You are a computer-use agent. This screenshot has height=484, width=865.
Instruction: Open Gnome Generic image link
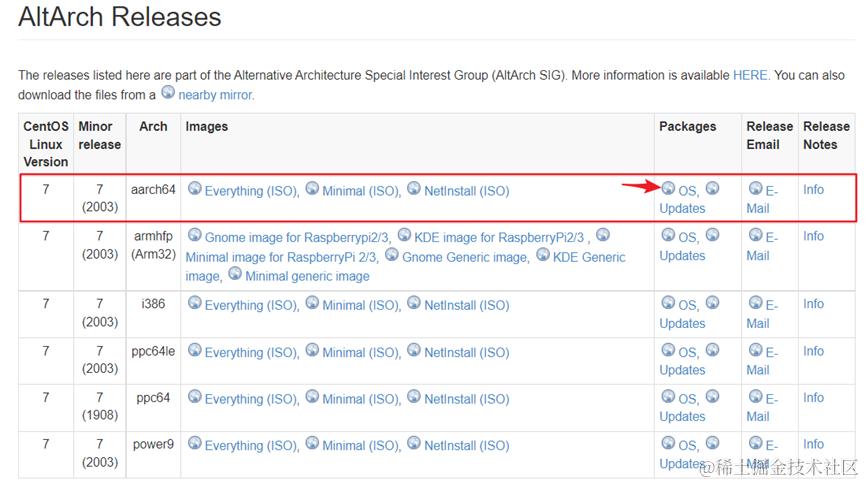465,258
